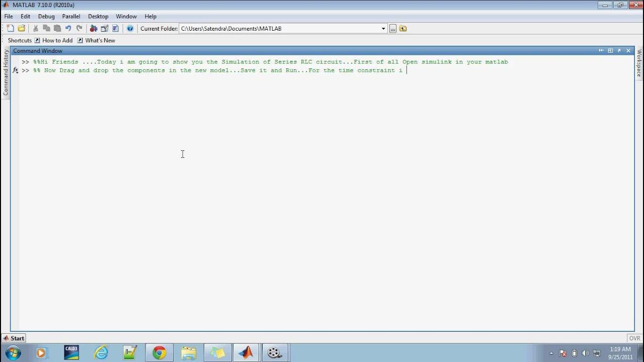Go up one folder level icon

(x=403, y=29)
